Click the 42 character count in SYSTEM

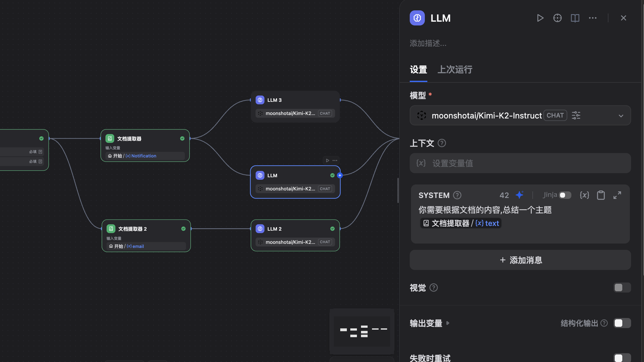click(x=504, y=195)
